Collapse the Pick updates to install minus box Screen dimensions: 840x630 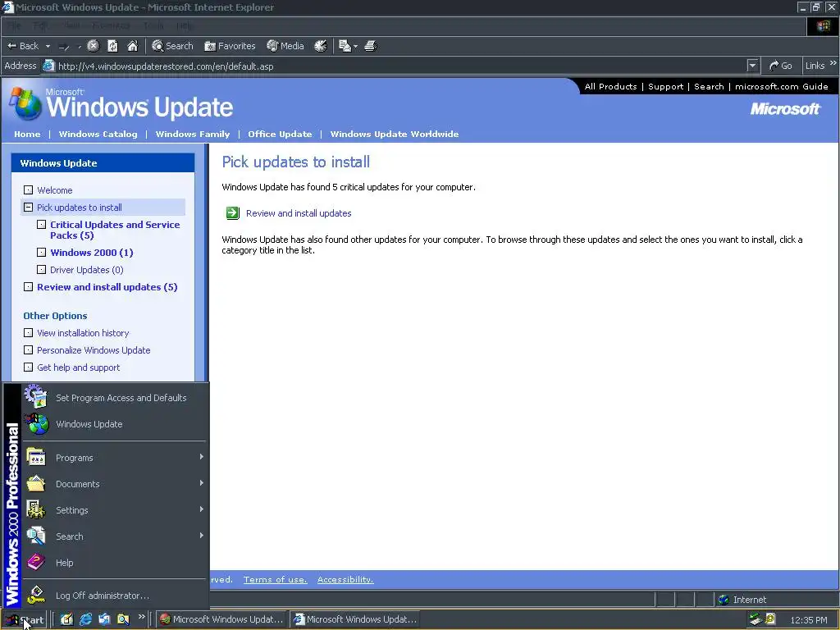coord(29,208)
